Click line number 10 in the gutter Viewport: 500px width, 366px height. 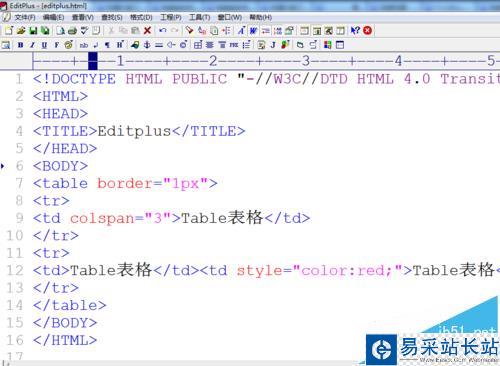(15, 236)
